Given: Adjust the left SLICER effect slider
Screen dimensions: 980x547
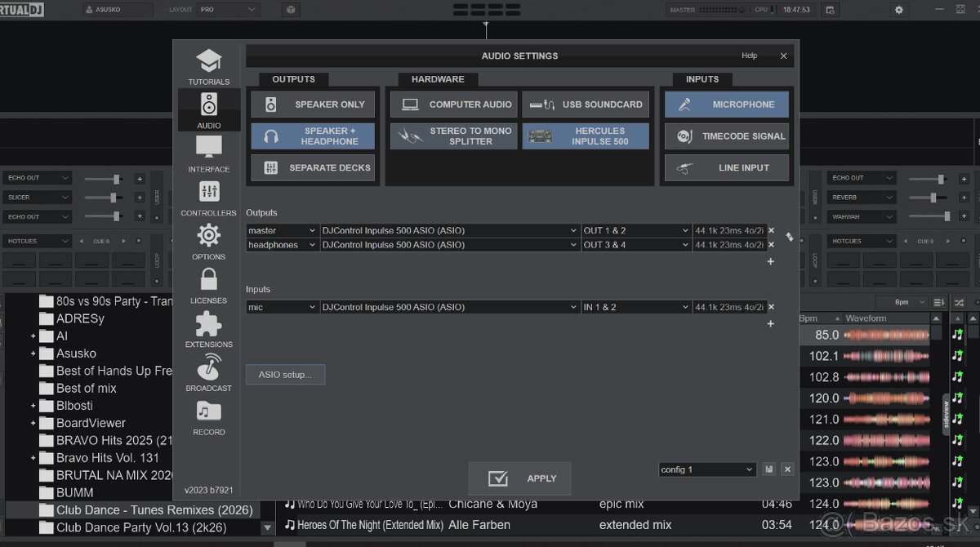Looking at the screenshot, I should [105, 197].
